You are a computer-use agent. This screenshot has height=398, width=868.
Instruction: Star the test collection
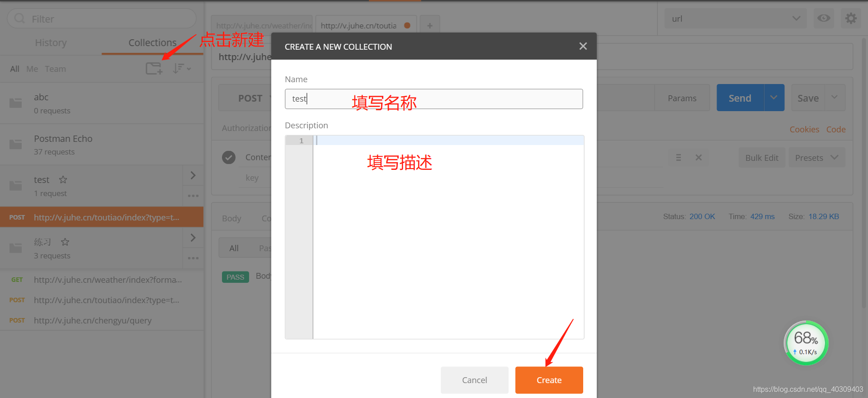[63, 180]
